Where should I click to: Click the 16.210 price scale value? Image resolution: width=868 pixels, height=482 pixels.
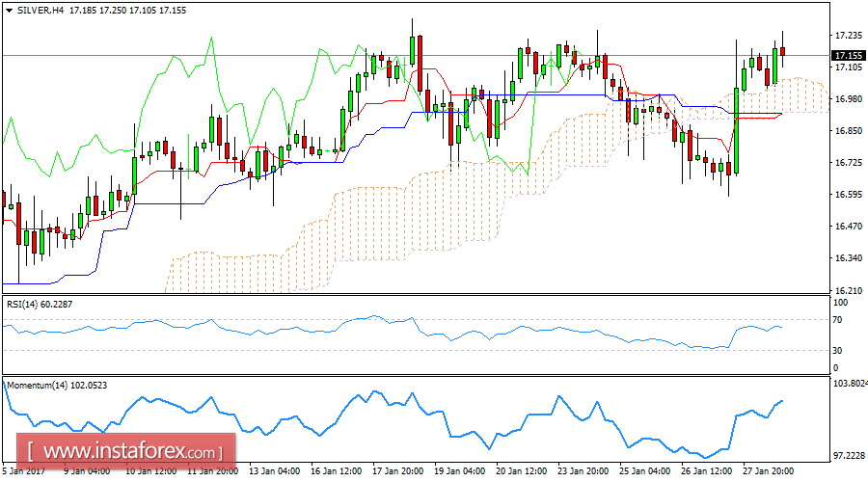[848, 290]
